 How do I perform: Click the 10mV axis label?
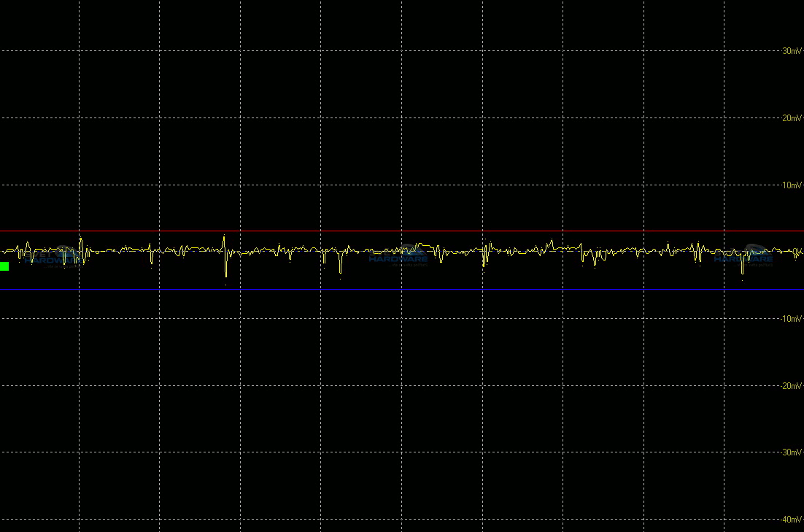click(x=792, y=185)
